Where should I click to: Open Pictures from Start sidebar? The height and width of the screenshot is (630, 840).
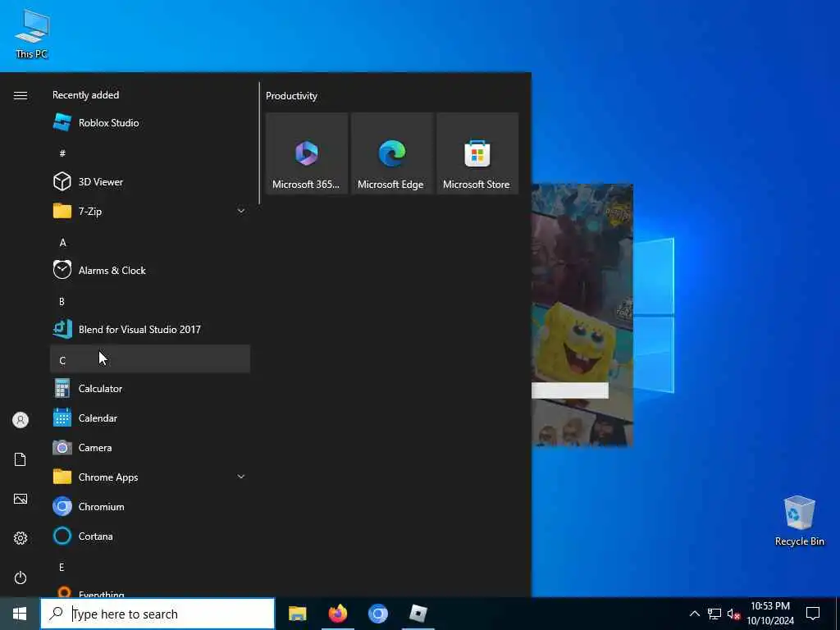[21, 499]
